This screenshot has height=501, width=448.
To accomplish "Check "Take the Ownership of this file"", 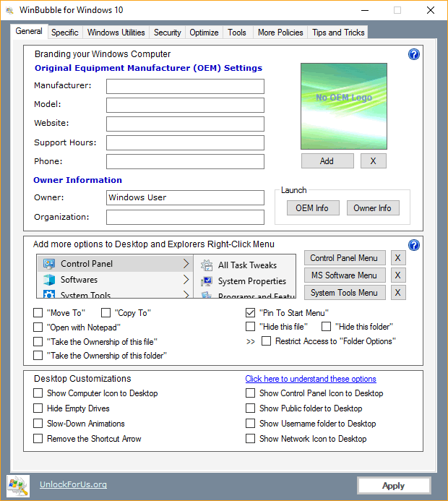I will point(38,341).
